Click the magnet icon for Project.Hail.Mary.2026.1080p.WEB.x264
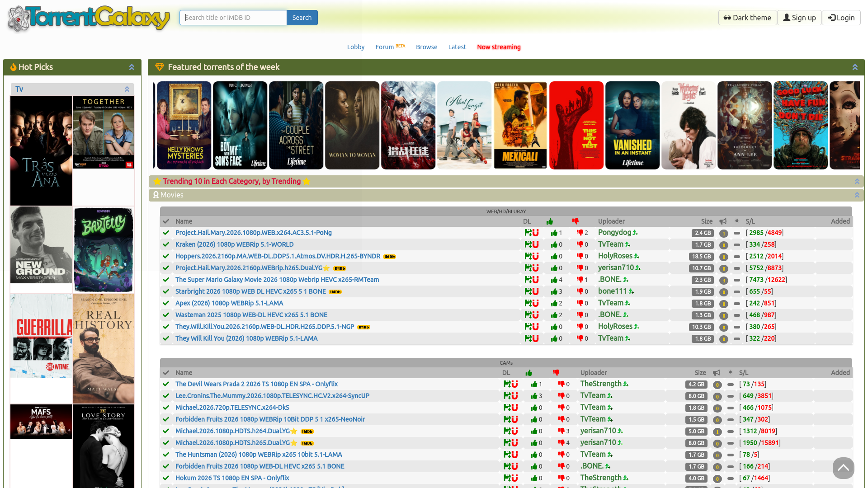 pos(535,233)
